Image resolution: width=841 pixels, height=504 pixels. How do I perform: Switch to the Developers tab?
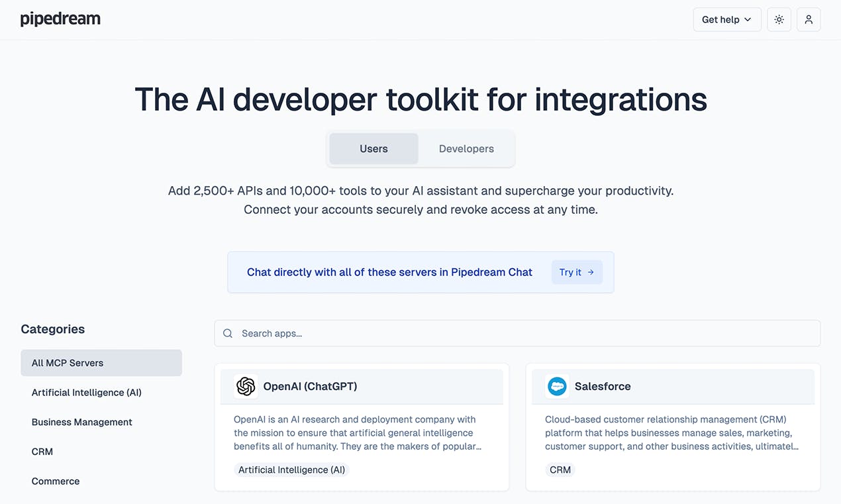pyautogui.click(x=466, y=148)
